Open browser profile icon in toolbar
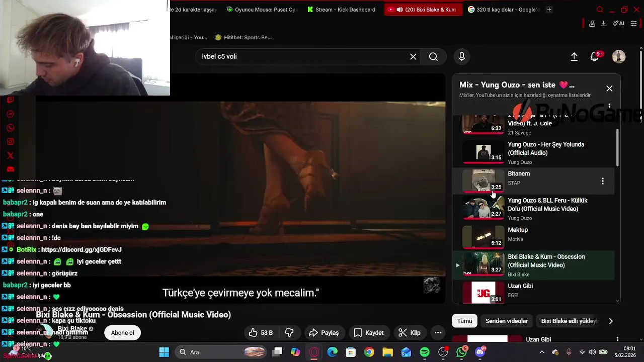The width and height of the screenshot is (644, 362). click(592, 24)
